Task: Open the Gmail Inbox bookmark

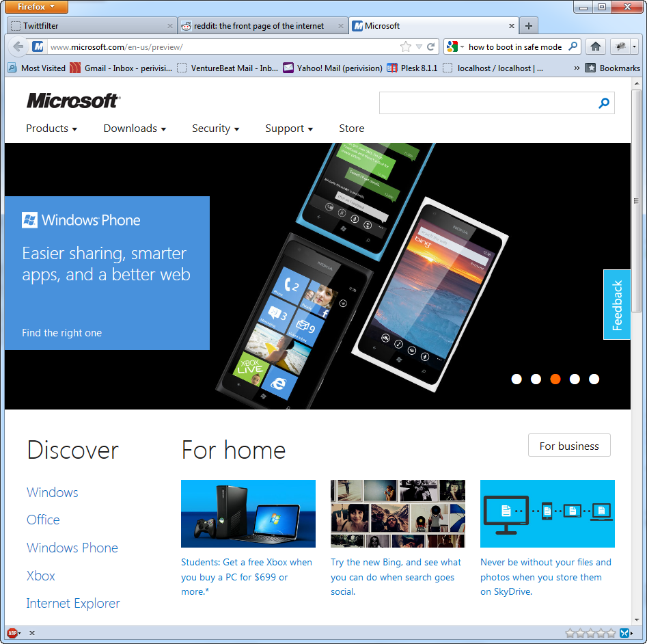Action: 121,68
